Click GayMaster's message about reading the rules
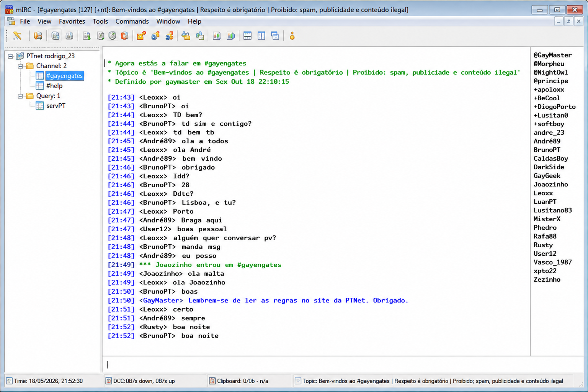The height and width of the screenshot is (392, 588). tap(258, 301)
